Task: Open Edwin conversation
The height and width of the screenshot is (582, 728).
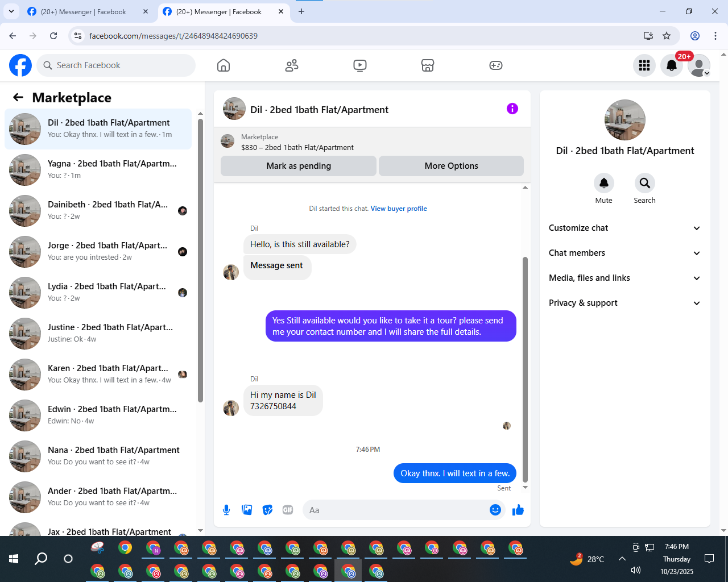Action: (x=98, y=415)
